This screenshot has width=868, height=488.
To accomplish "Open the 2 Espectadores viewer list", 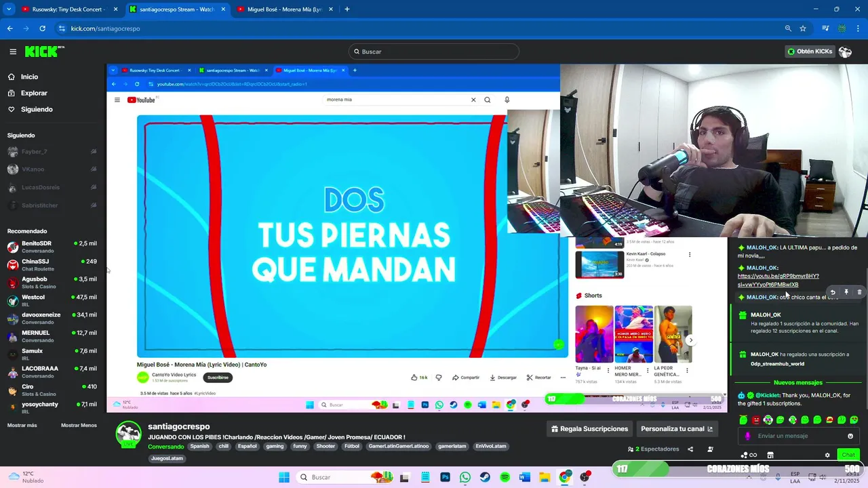I will 654,449.
